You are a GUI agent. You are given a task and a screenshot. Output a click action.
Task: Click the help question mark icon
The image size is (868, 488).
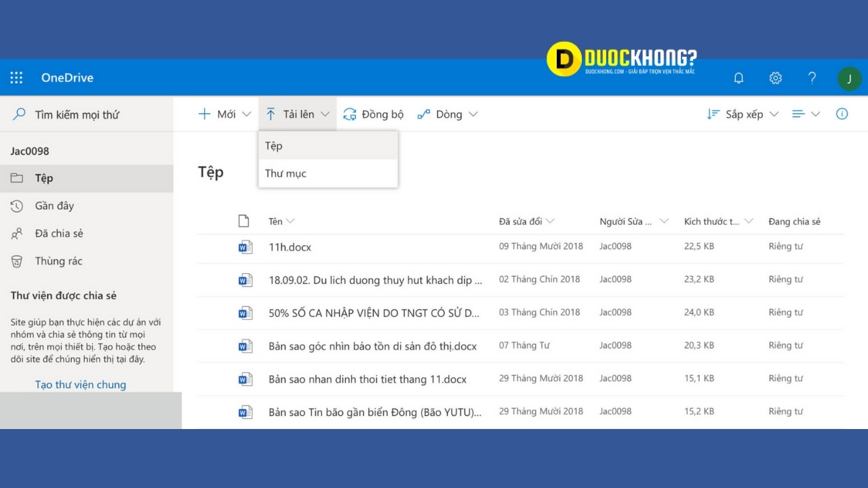tap(812, 78)
